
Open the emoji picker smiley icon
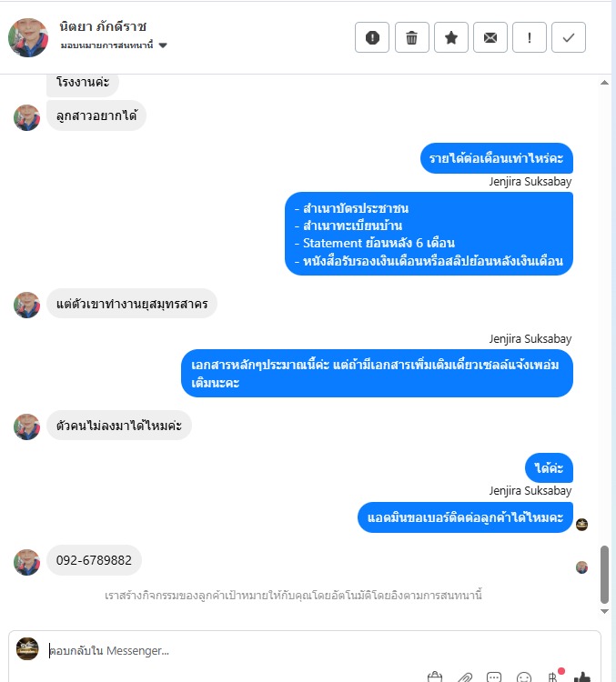coord(524,677)
